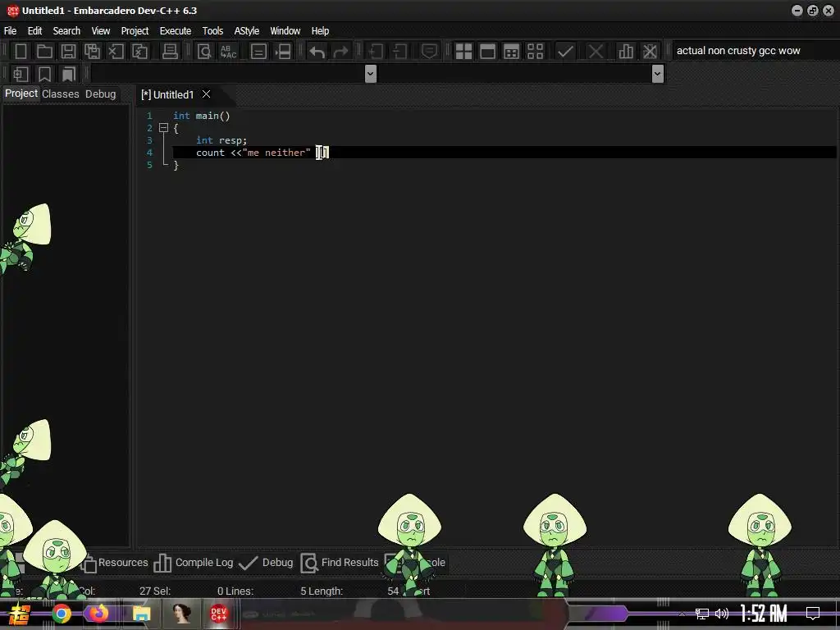
Task: Expand the function list dropdown arrow
Action: click(x=658, y=74)
